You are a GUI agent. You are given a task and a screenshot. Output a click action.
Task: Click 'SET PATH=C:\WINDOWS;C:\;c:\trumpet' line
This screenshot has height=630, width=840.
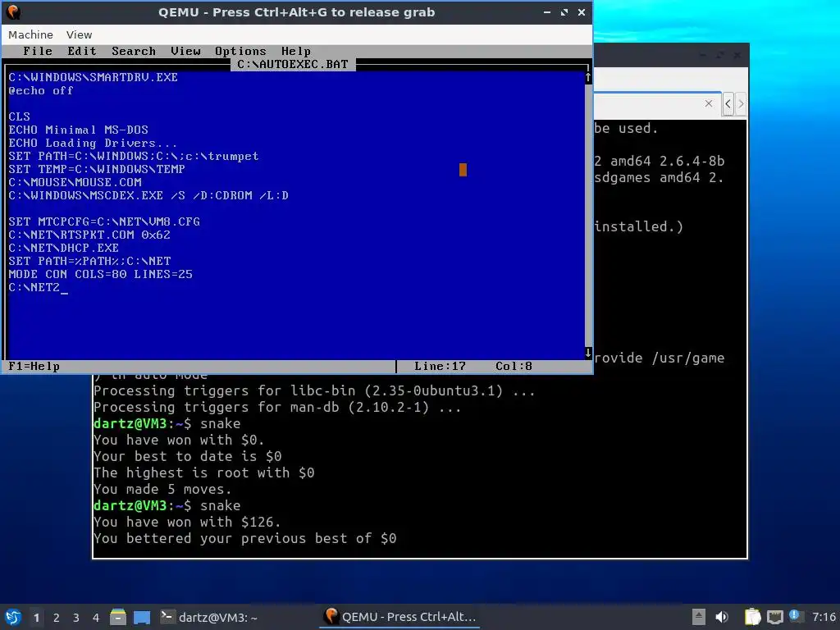pos(134,156)
